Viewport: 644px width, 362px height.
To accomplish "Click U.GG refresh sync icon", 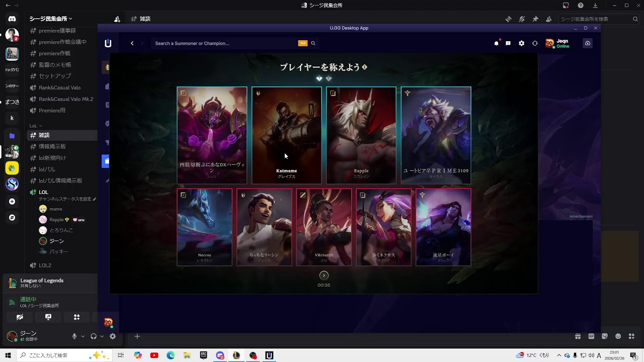I will (x=535, y=43).
